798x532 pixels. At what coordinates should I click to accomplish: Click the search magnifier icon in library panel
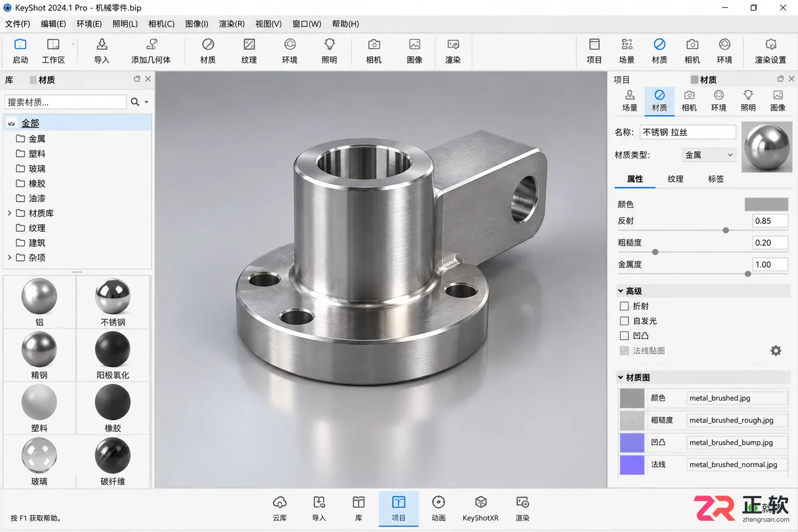(135, 102)
